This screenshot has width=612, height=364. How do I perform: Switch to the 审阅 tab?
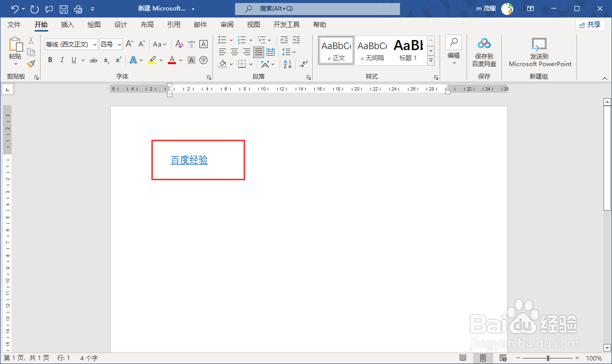click(x=227, y=25)
